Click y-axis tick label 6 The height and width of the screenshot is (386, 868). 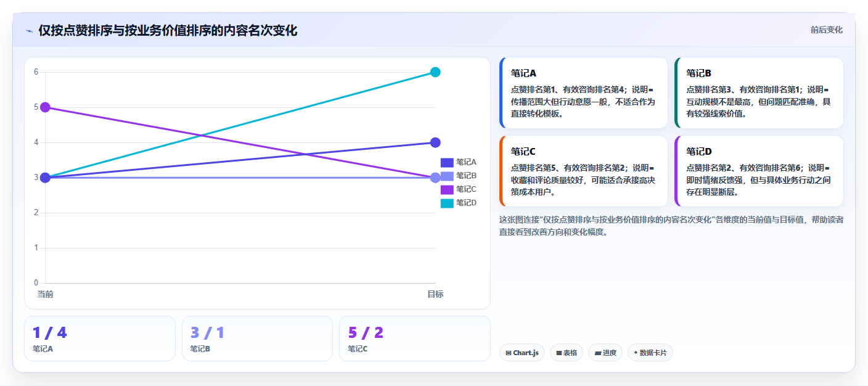[x=36, y=72]
